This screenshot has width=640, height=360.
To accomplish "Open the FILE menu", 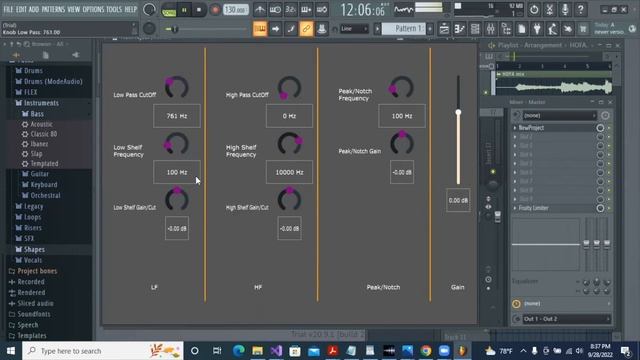I will click(8, 9).
